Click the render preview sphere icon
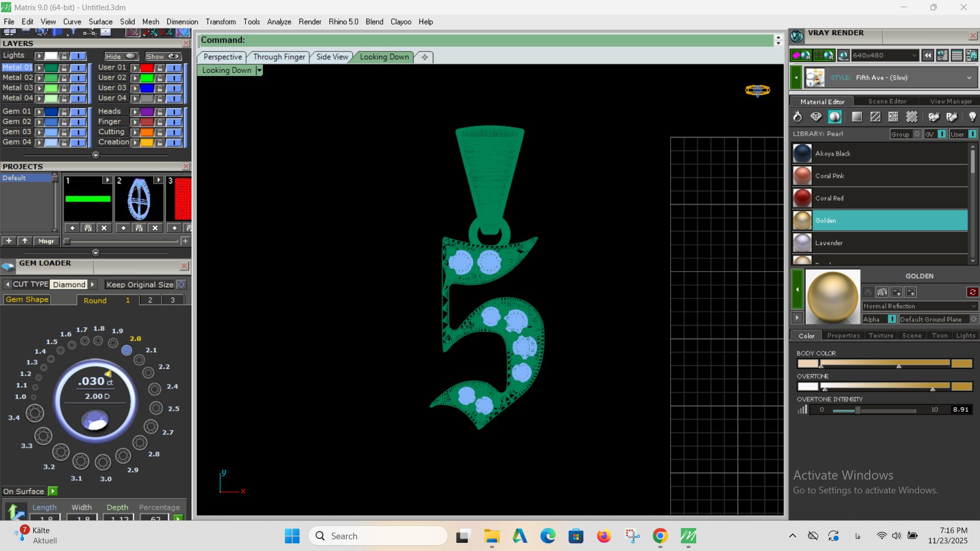 pyautogui.click(x=843, y=55)
